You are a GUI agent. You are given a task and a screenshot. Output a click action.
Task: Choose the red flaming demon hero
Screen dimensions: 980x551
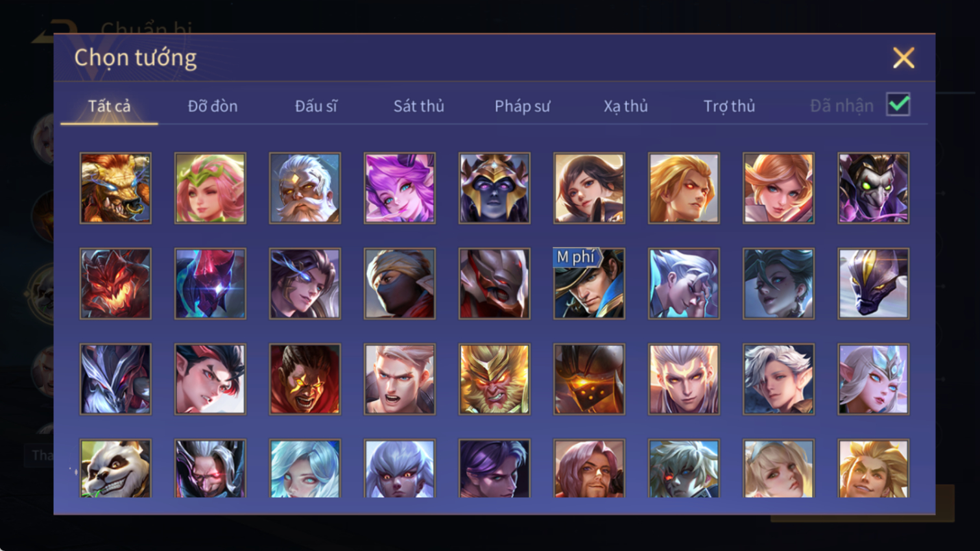115,284
